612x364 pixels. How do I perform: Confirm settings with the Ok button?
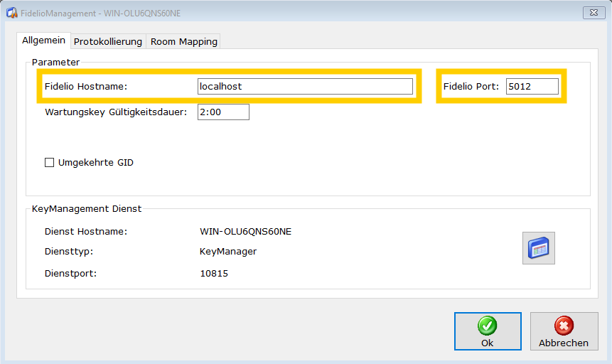487,332
